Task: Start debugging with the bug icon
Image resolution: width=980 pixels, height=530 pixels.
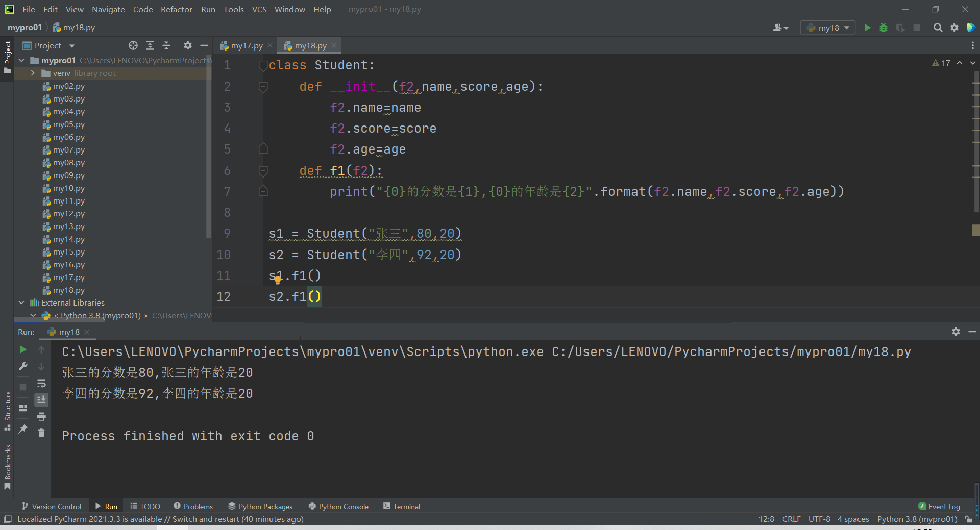Action: [x=884, y=28]
